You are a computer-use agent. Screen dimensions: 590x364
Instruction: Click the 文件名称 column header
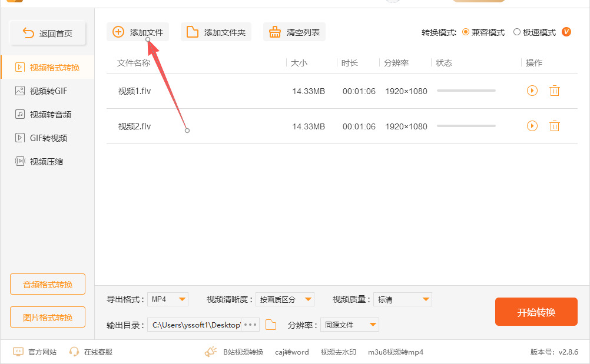(x=134, y=63)
